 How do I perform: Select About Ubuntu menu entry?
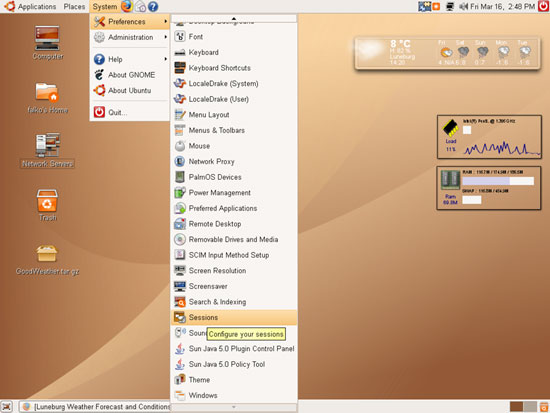click(130, 91)
